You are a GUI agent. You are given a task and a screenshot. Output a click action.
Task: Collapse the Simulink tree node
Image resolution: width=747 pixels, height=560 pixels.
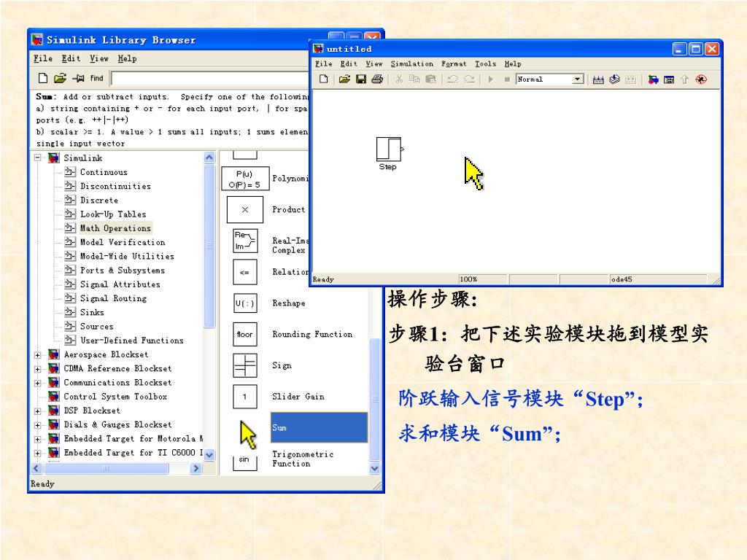tap(38, 157)
